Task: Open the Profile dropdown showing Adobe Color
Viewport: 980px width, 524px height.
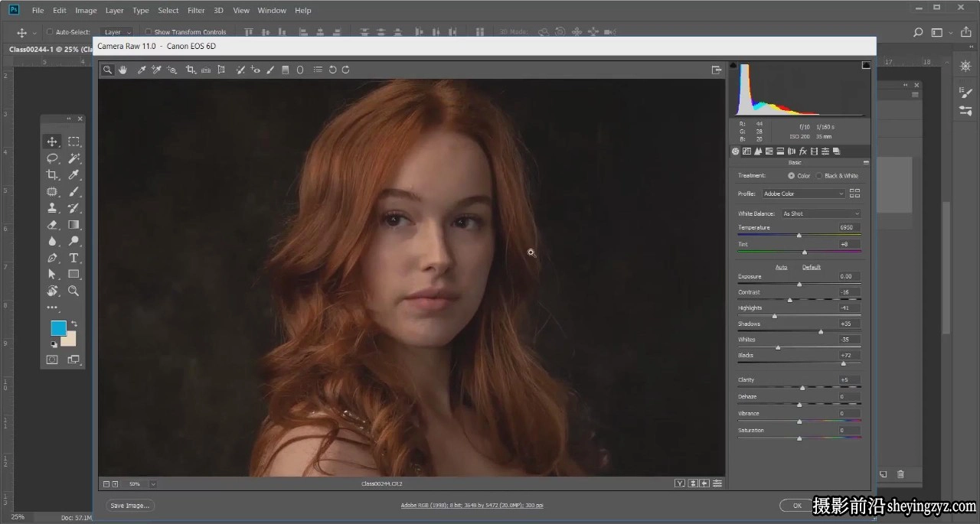Action: pos(803,194)
